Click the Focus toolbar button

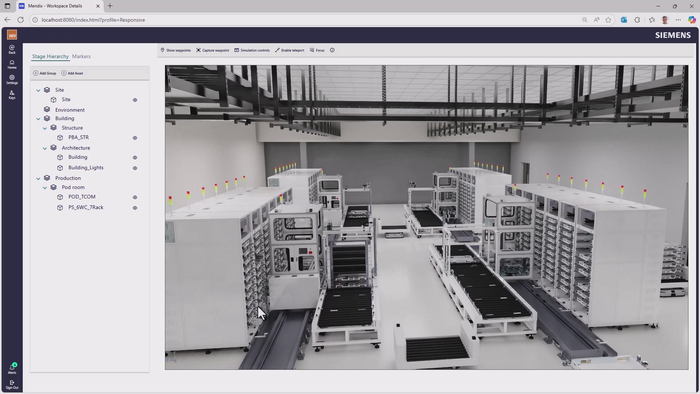click(317, 50)
